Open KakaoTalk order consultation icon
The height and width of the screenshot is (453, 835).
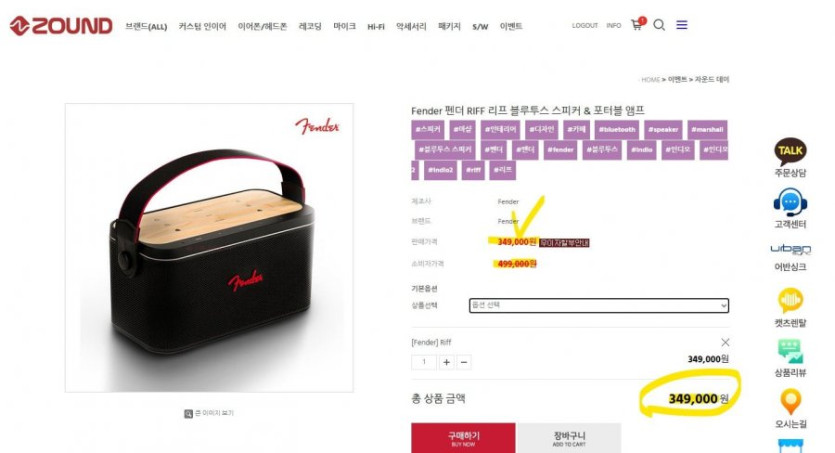click(x=790, y=157)
